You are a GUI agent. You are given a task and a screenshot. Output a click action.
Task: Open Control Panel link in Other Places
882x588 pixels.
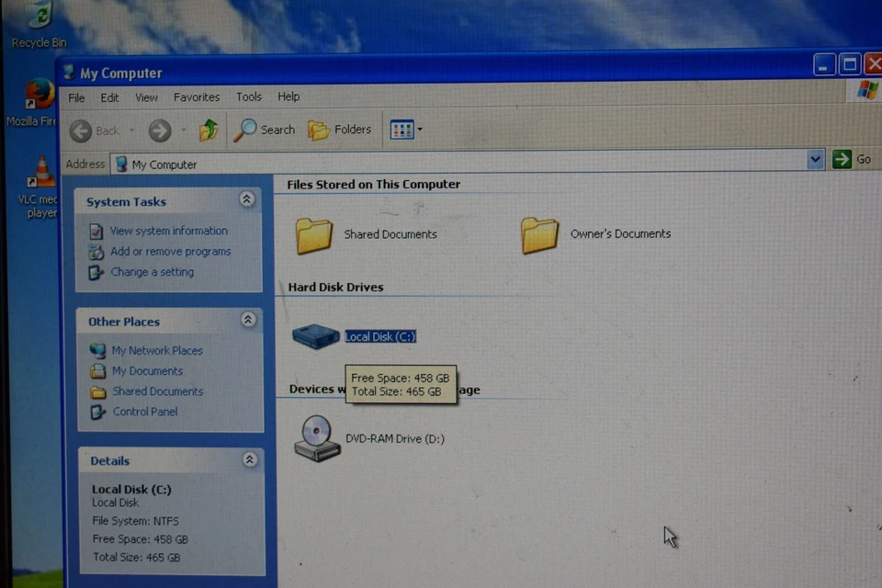144,412
